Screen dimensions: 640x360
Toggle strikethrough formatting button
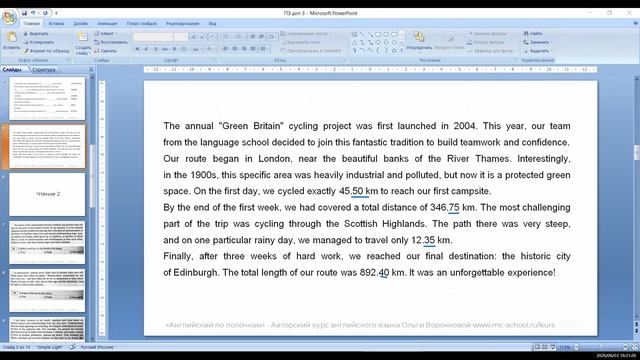point(165,49)
